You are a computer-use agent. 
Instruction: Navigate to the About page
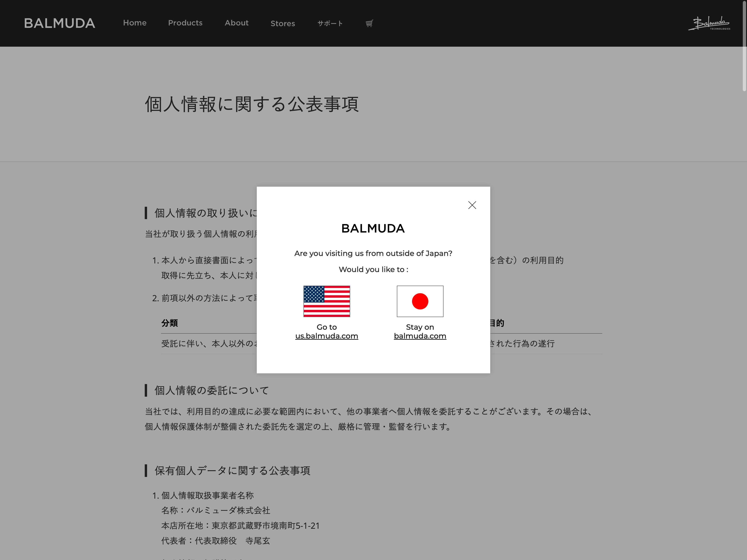[236, 23]
